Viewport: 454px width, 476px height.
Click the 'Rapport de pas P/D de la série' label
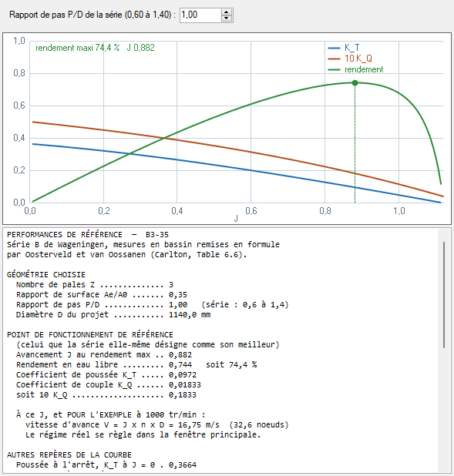coord(92,15)
